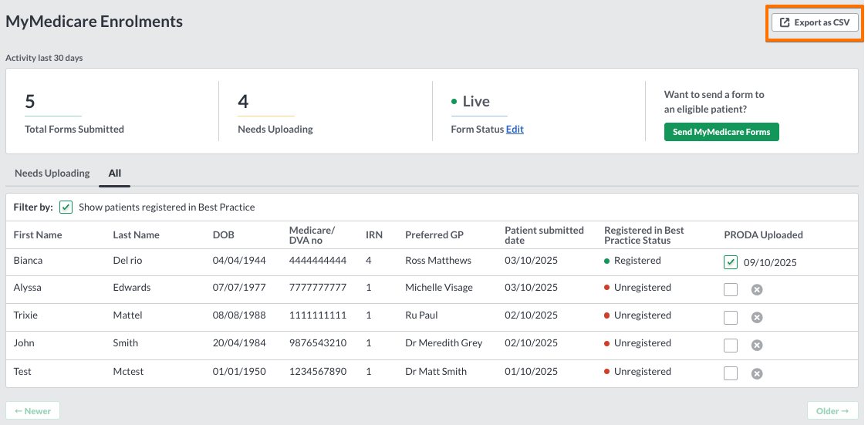Go to Older enrolments page

coord(833,410)
